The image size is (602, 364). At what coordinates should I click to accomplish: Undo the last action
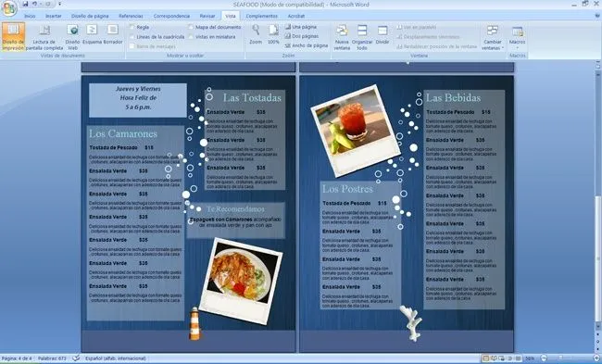34,5
